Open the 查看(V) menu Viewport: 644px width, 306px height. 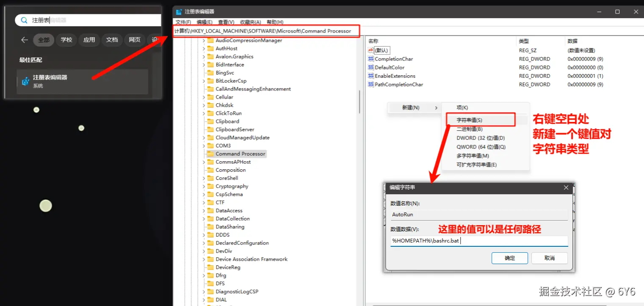click(x=226, y=22)
